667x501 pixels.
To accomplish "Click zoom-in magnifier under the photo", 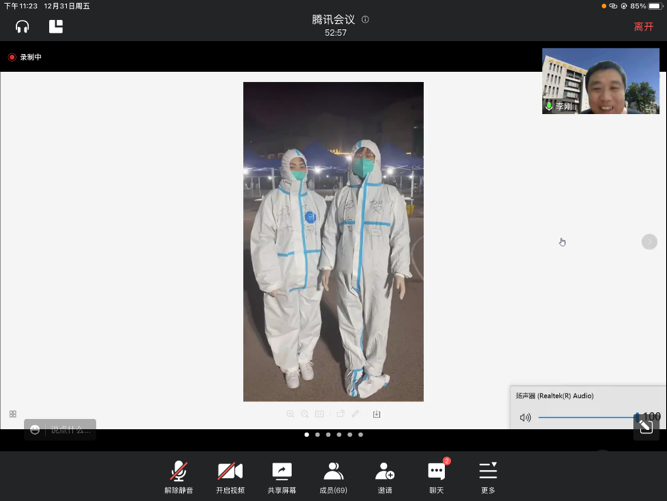I will point(291,414).
